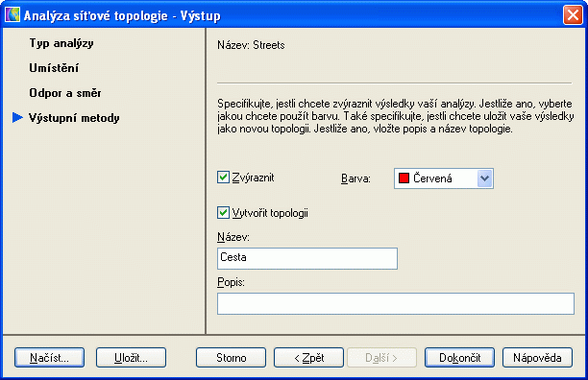This screenshot has width=588, height=380.
Task: Go back with the < Zpět button
Action: click(x=308, y=358)
